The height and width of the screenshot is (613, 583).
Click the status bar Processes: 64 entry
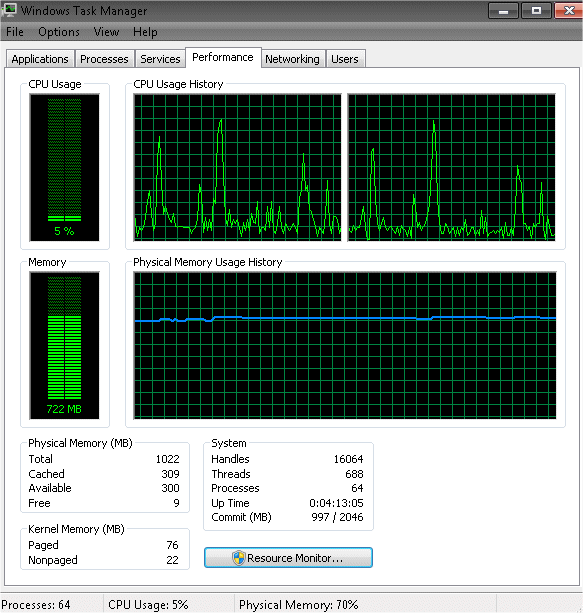coord(36,605)
